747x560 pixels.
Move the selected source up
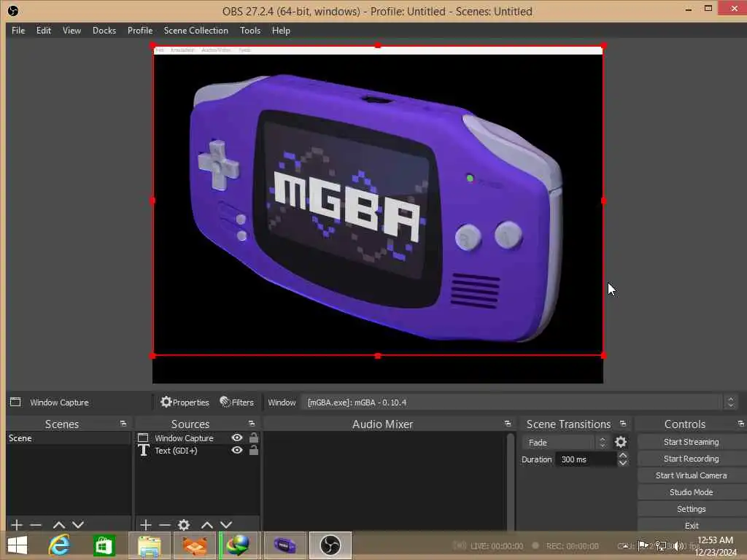[x=206, y=525]
